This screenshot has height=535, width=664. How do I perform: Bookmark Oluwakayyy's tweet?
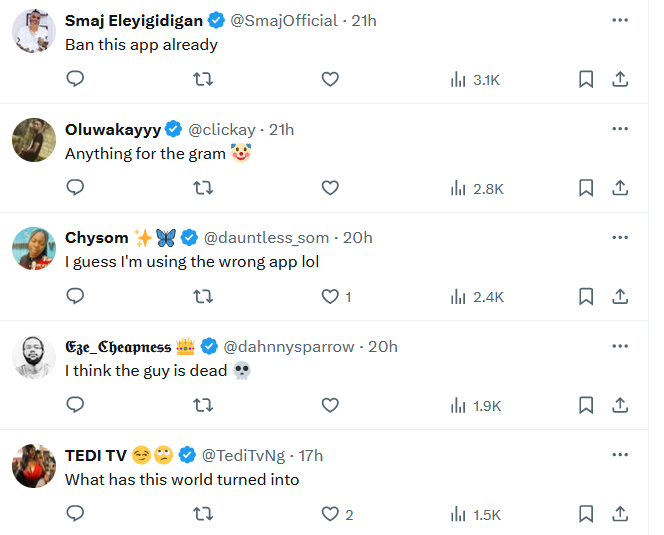pos(586,188)
